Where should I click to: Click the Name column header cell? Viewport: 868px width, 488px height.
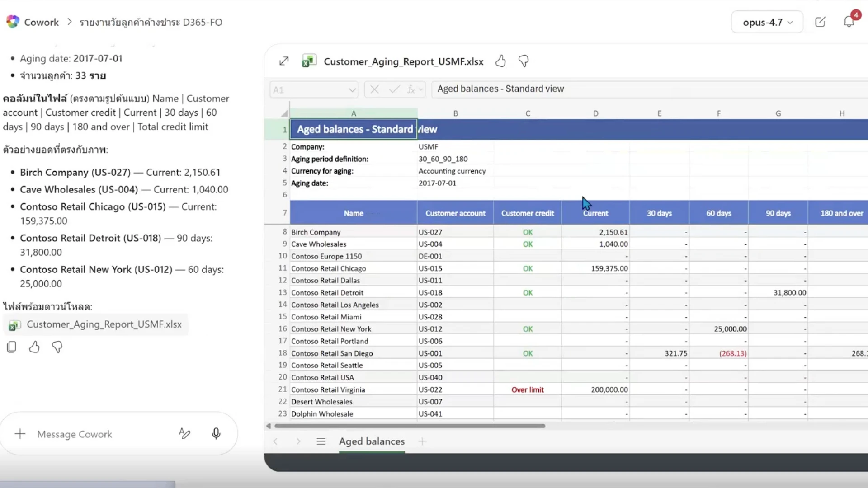tap(354, 213)
